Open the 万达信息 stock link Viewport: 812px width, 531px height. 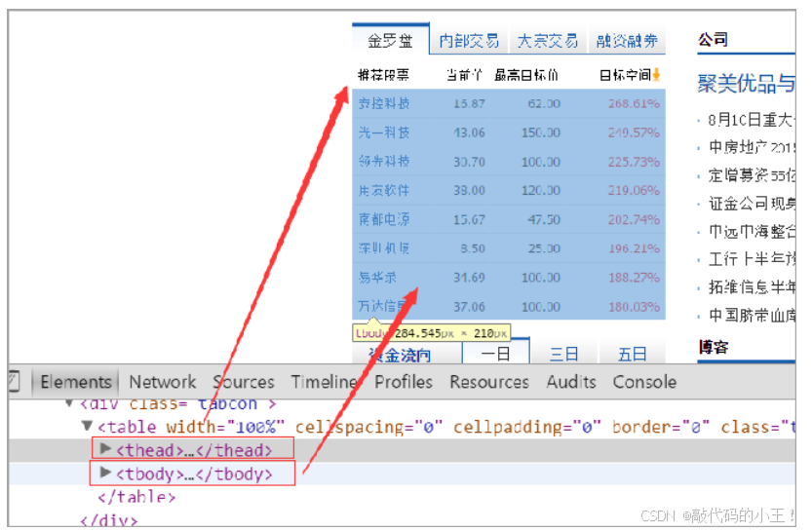[x=384, y=306]
